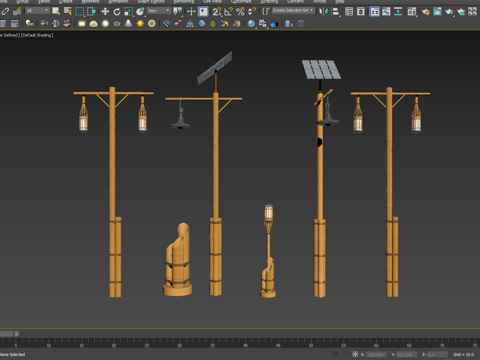Activate the Select and Manipulate crosshair tool
The image size is (480, 360).
191,12
